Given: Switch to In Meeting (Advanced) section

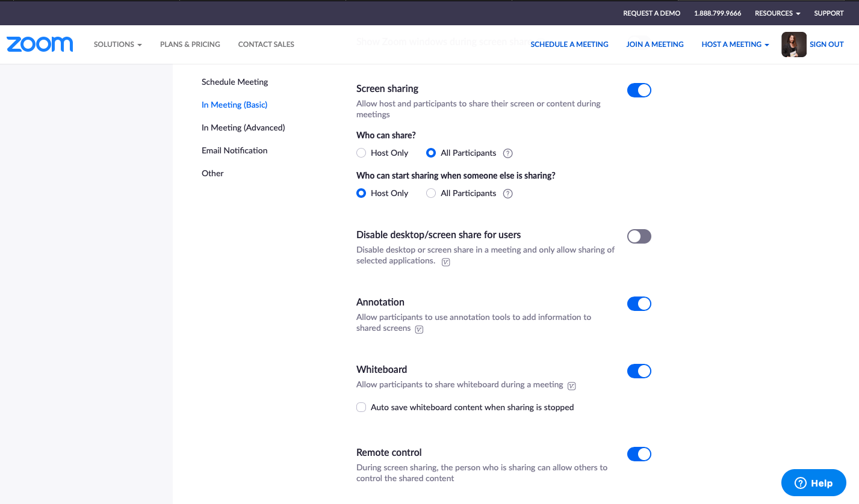Looking at the screenshot, I should (243, 128).
